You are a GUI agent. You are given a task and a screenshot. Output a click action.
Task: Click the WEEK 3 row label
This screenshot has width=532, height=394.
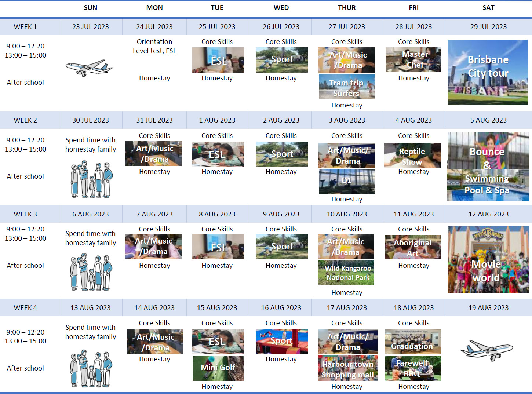pos(25,214)
